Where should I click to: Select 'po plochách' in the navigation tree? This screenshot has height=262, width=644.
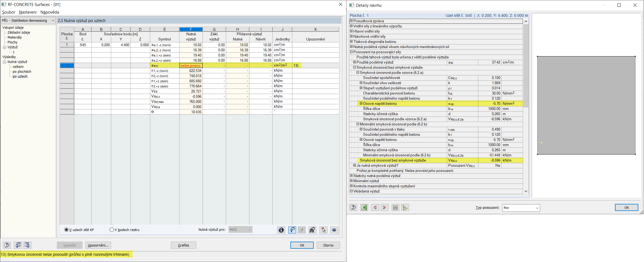point(22,72)
